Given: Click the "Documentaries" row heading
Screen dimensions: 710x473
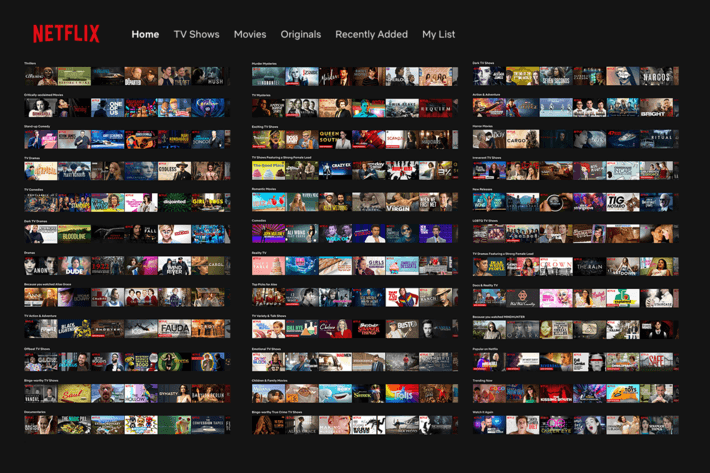Looking at the screenshot, I should 35,412.
